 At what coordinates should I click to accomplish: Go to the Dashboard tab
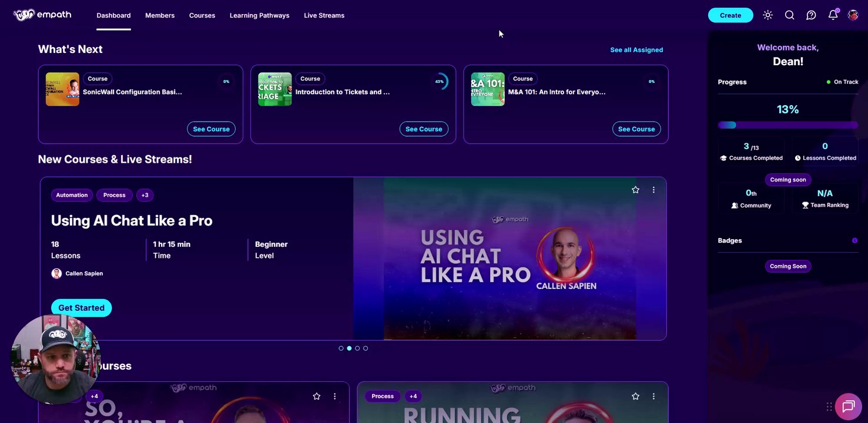pos(113,15)
